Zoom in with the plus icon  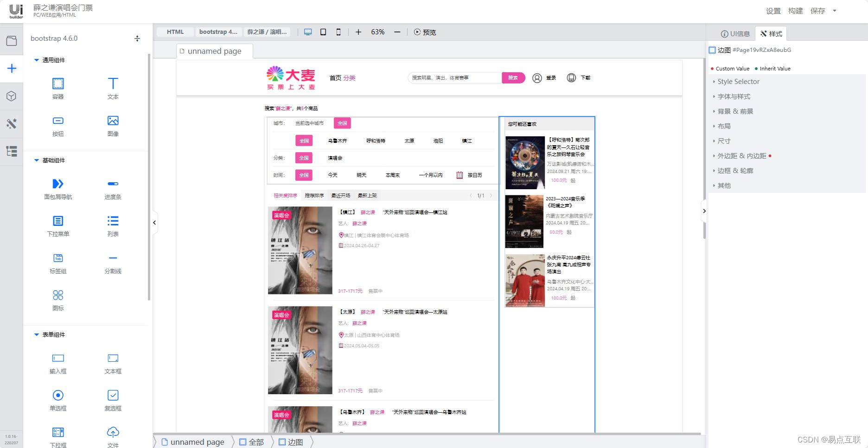click(x=358, y=32)
